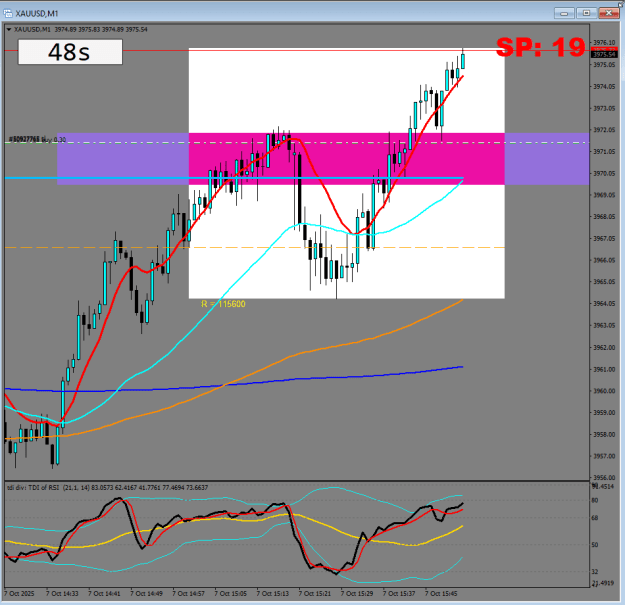Click the 3970.05 price scale label

tap(604, 173)
